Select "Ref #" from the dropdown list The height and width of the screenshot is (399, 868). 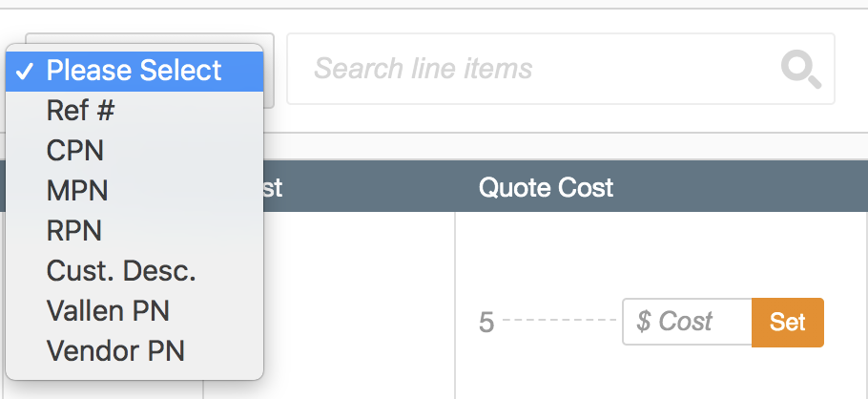(x=80, y=111)
